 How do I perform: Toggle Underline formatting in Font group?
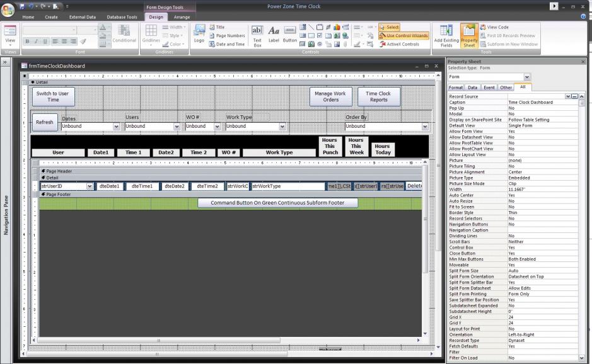pos(45,41)
